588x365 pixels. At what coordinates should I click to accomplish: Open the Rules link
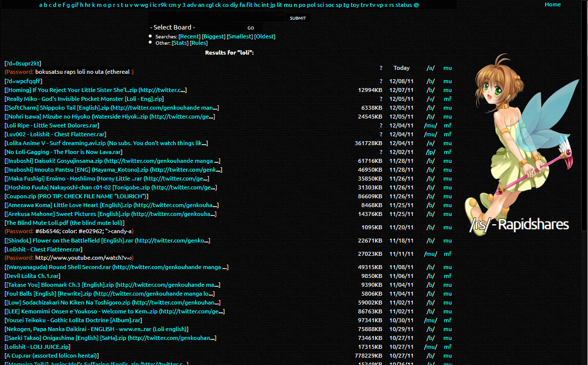(x=199, y=43)
